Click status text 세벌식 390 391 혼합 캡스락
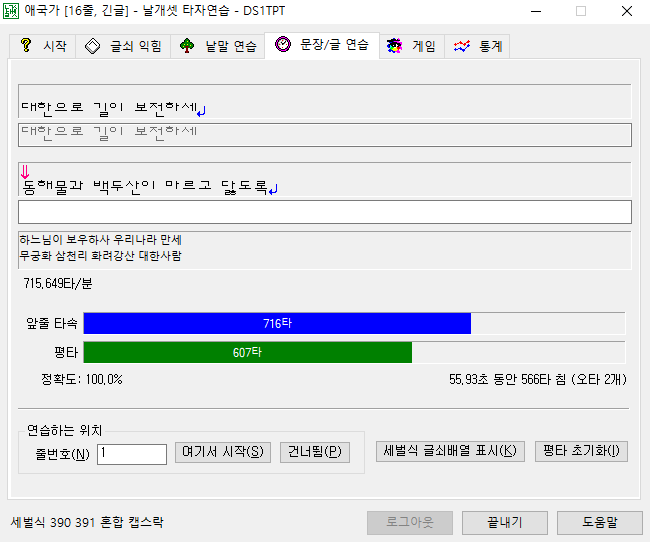650x542 pixels. coord(87,522)
